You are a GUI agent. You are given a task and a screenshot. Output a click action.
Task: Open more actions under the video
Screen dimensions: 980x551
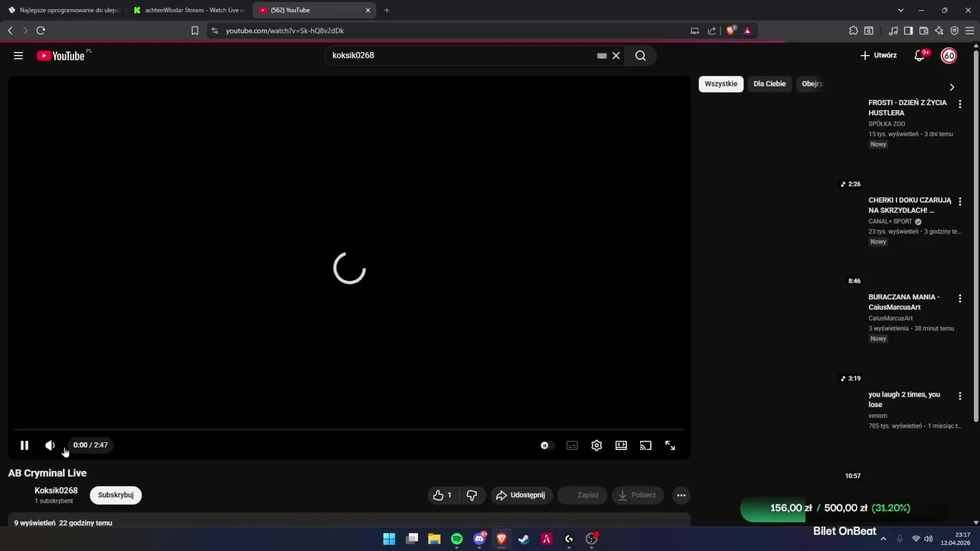pos(681,495)
